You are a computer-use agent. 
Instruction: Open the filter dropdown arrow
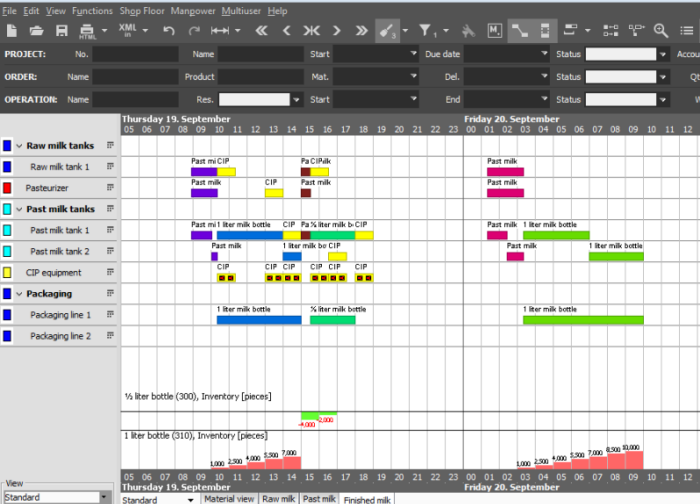coord(446,31)
